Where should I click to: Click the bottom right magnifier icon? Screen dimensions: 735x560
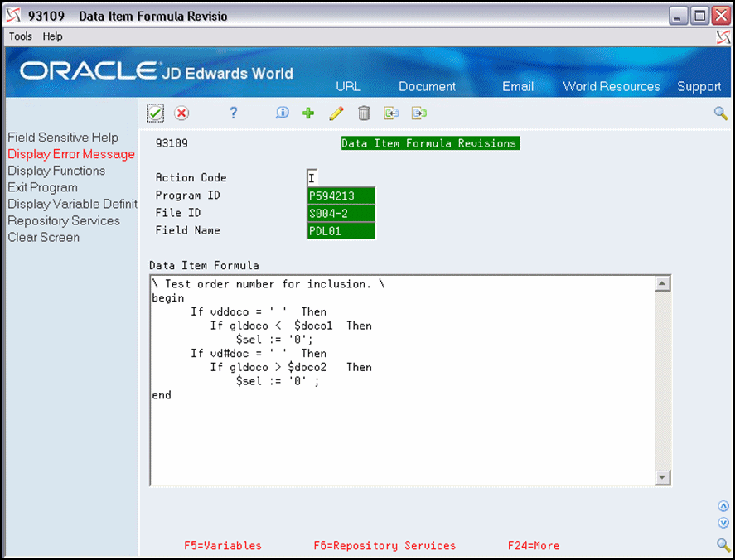coord(723,543)
